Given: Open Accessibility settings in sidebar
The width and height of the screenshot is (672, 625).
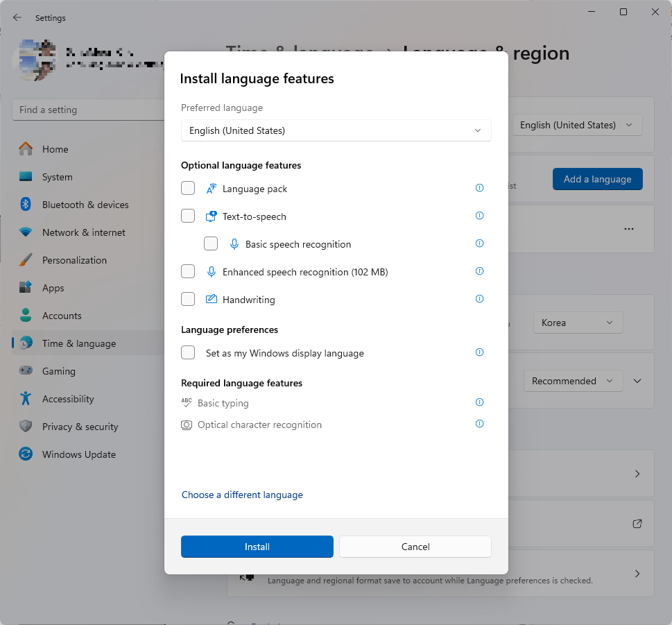Looking at the screenshot, I should coord(88,399).
